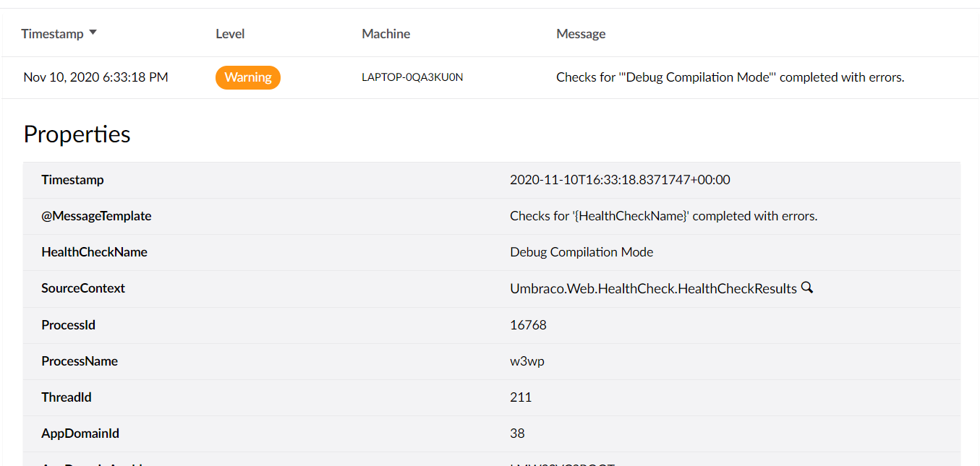Click the sort arrow next to Timestamp

click(x=93, y=33)
